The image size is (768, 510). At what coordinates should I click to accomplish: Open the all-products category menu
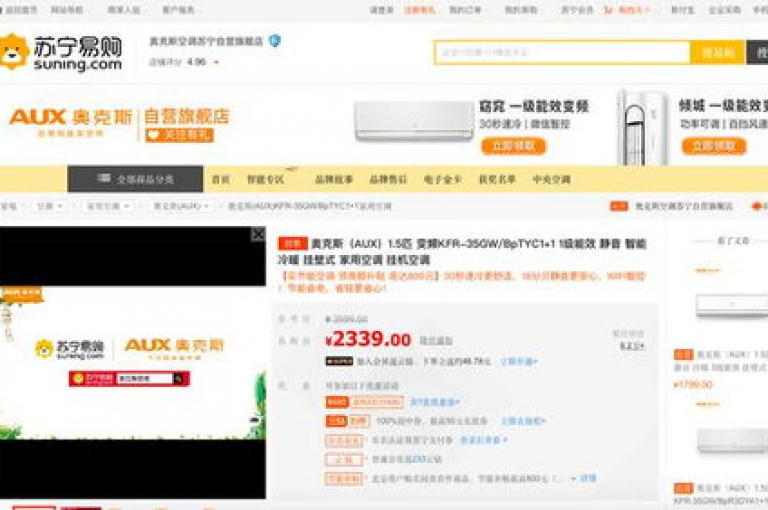(x=135, y=179)
